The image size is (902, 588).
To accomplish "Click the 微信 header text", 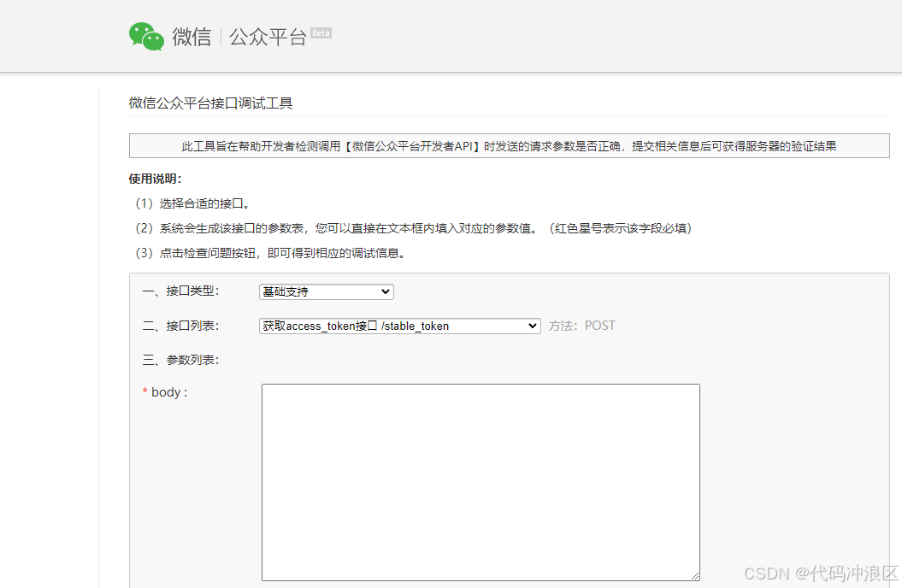I will pyautogui.click(x=192, y=38).
